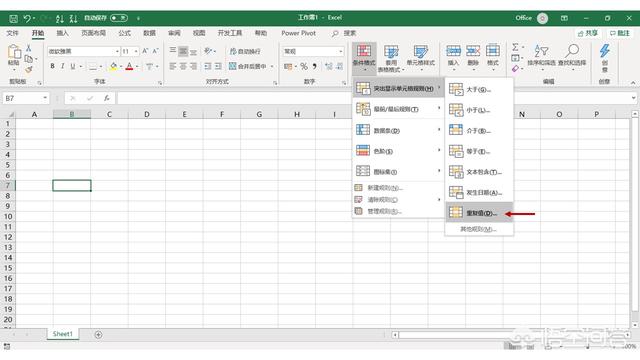The height and width of the screenshot is (360, 640).
Task: Open the Name Box dropdown showing B7
Action: 45,98
